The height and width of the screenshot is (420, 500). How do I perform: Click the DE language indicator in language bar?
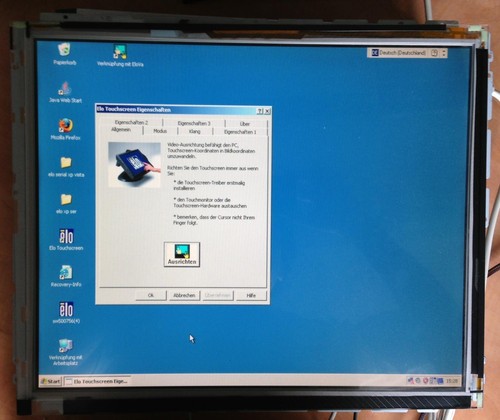(375, 53)
